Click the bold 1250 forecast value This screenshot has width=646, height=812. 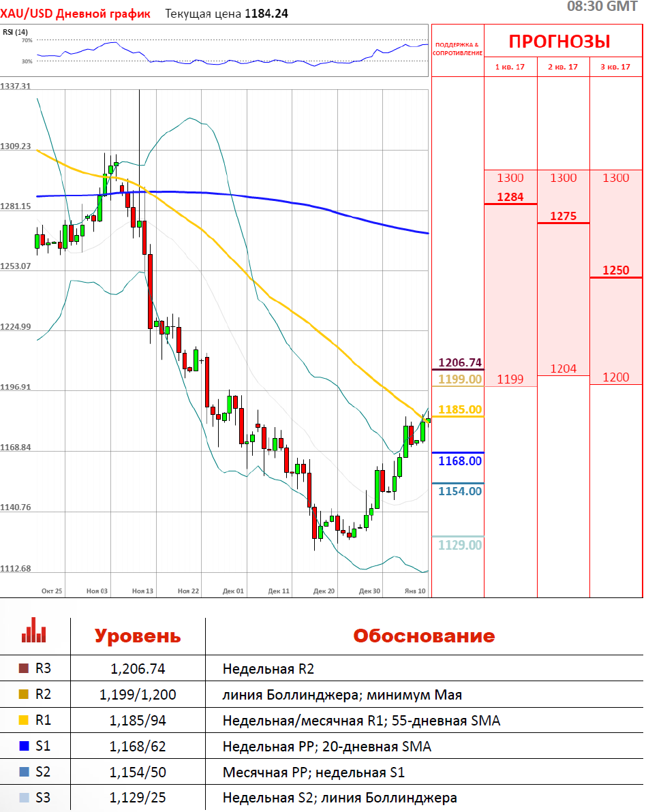616,270
